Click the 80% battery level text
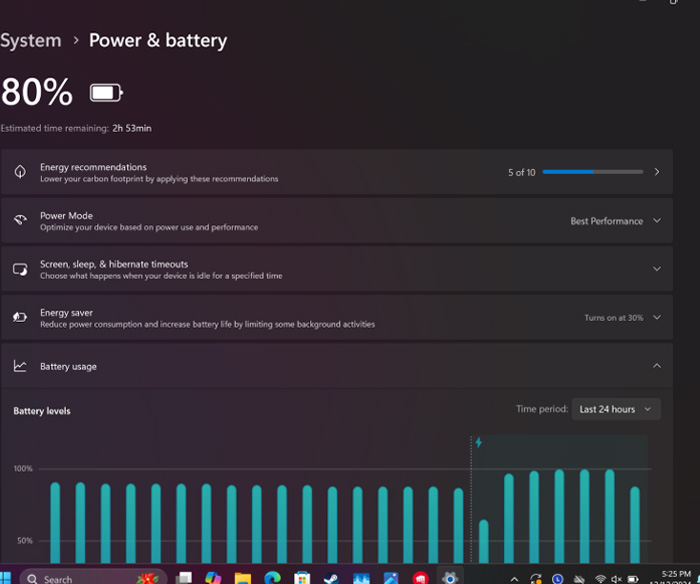Viewport: 700px width, 584px height. [37, 92]
